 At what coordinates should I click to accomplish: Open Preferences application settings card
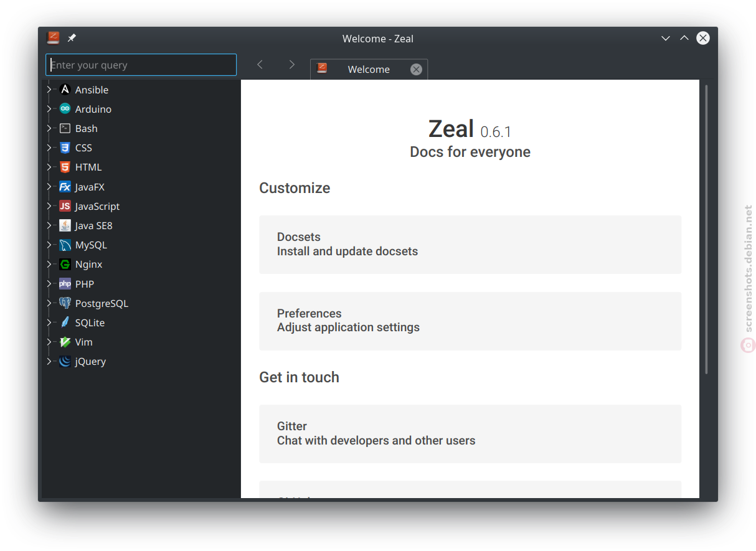(470, 321)
